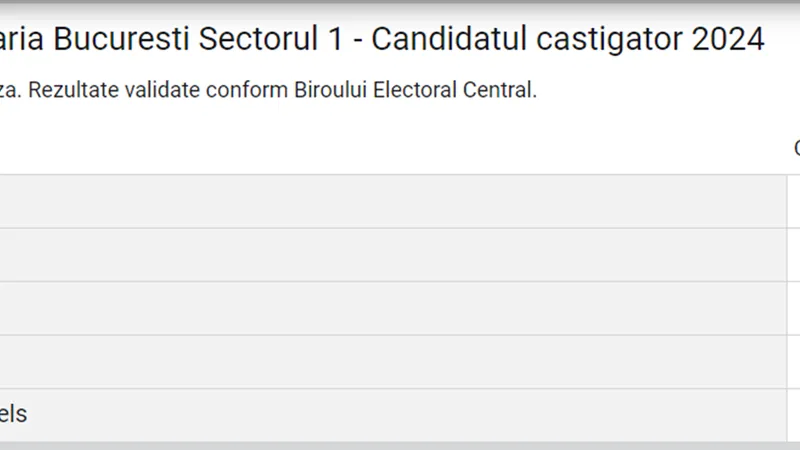The height and width of the screenshot is (450, 800).
Task: Select the second gray table row
Action: [x=393, y=255]
